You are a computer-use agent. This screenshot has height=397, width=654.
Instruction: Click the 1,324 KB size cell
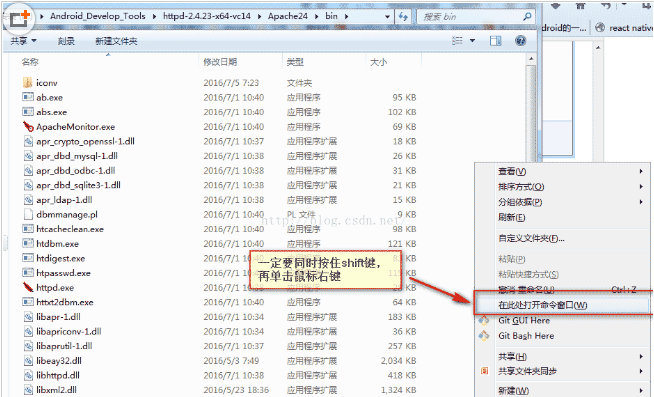[399, 390]
